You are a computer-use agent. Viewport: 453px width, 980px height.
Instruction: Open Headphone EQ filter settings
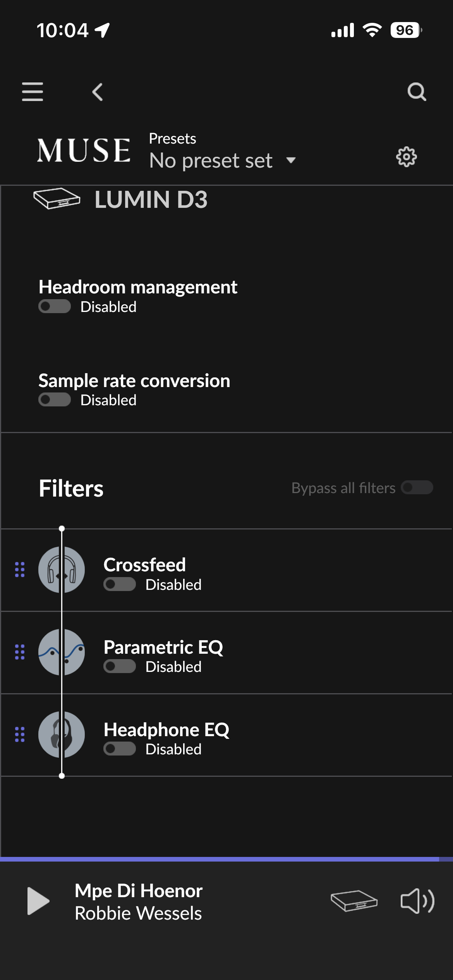pyautogui.click(x=166, y=730)
